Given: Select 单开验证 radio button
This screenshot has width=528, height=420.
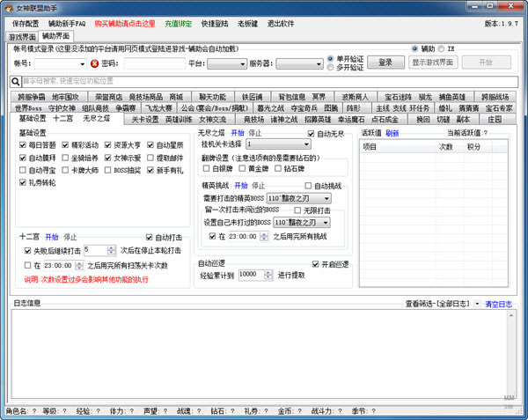Looking at the screenshot, I should tap(330, 59).
